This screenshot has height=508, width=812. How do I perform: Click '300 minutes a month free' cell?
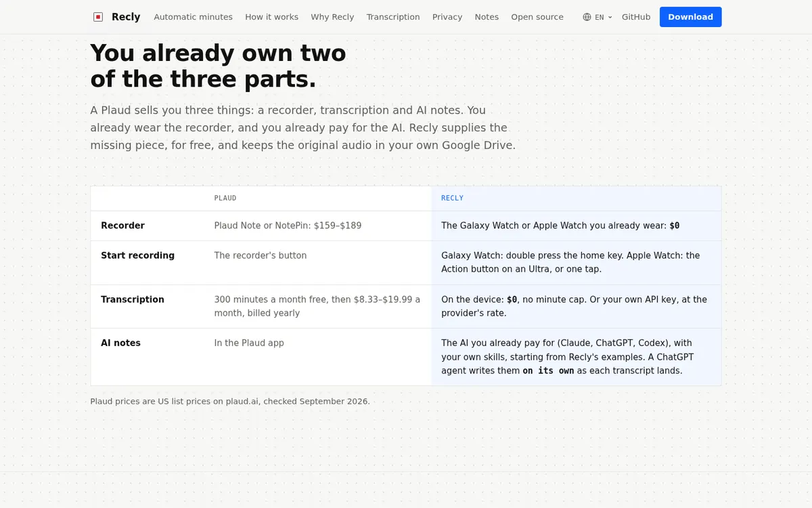(x=317, y=306)
